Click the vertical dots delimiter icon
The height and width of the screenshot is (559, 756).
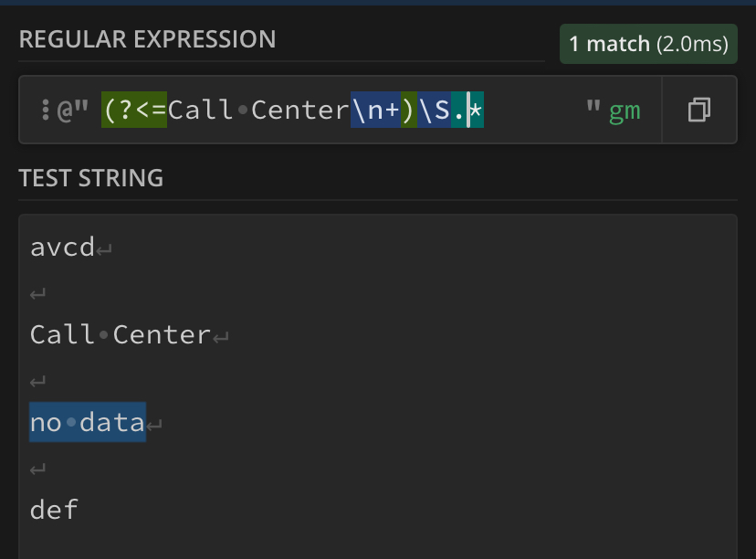point(45,111)
